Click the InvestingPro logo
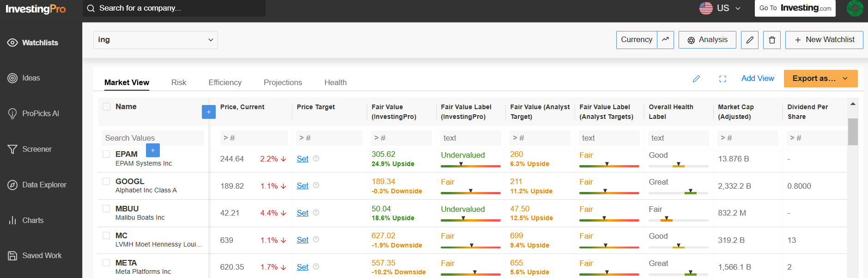This screenshot has width=868, height=278. pyautogui.click(x=36, y=9)
